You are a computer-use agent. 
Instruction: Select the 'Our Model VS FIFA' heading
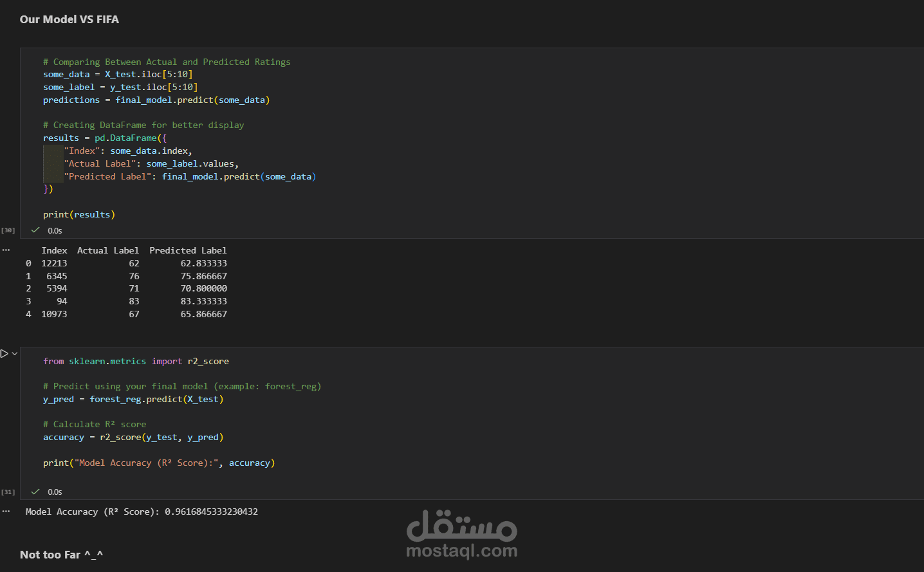pyautogui.click(x=69, y=19)
